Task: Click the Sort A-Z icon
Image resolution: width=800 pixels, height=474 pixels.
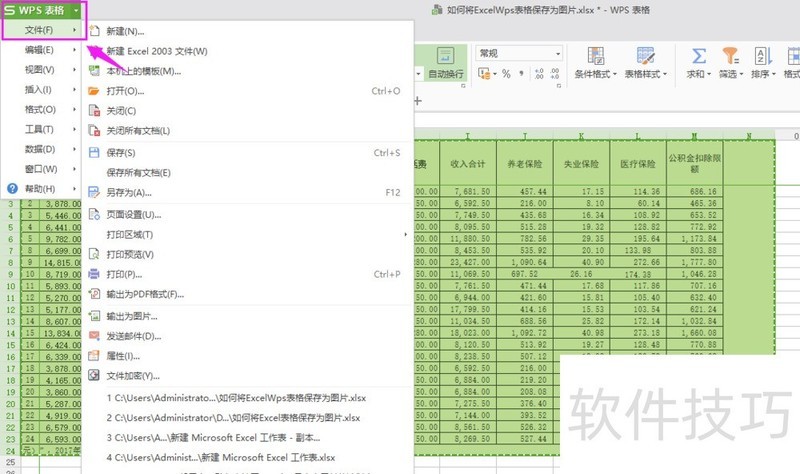Action: pos(763,55)
